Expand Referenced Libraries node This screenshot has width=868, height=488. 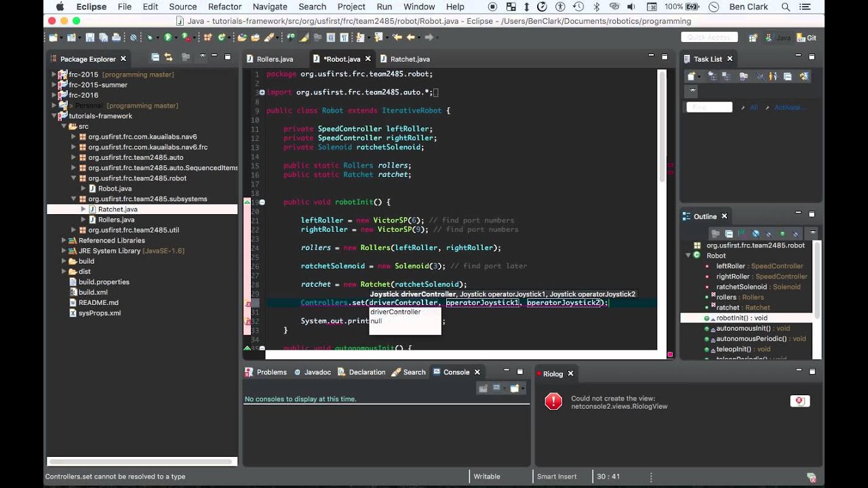pos(64,240)
